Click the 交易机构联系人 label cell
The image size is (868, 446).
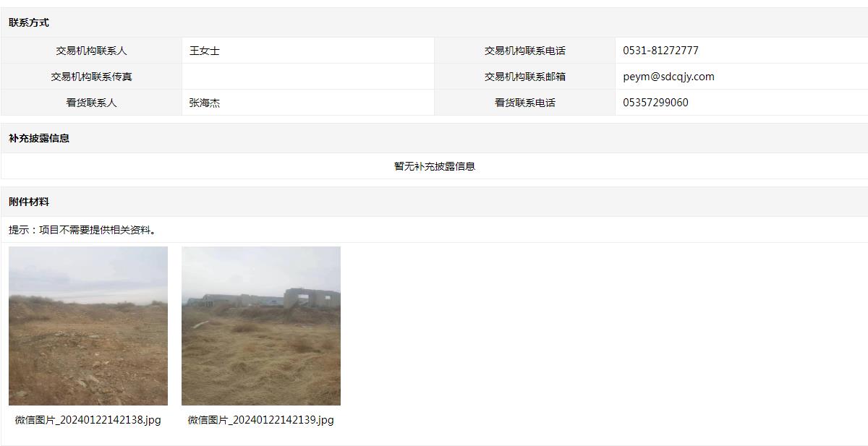coord(91,51)
